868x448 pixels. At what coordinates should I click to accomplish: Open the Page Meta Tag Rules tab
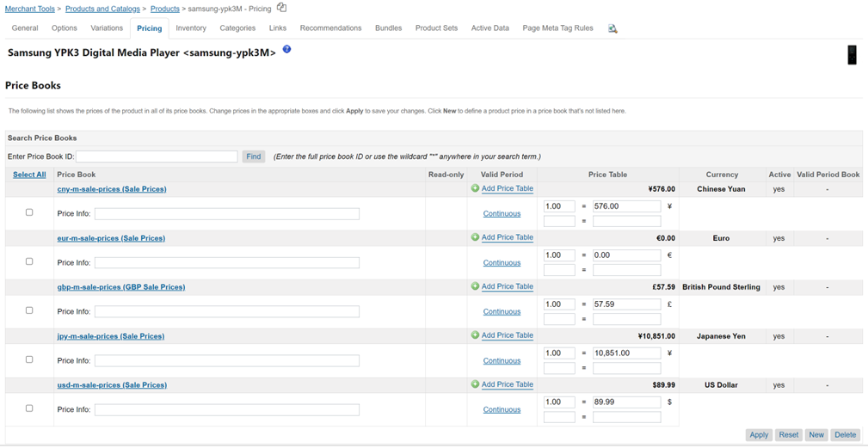pos(558,28)
